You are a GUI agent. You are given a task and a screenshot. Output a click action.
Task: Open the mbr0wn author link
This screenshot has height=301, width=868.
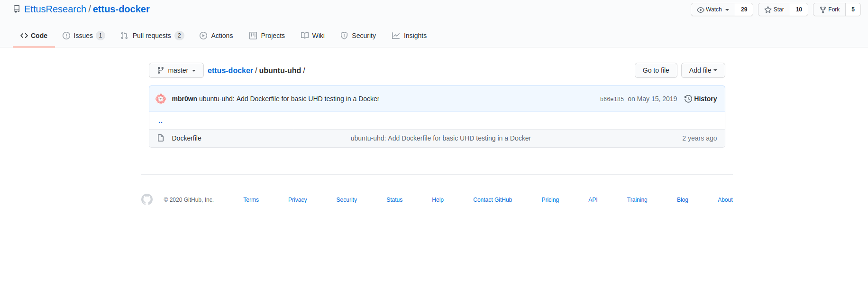184,99
